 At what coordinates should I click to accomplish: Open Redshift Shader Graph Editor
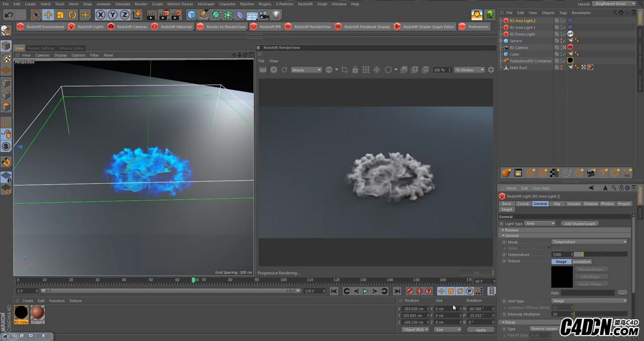pyautogui.click(x=424, y=27)
